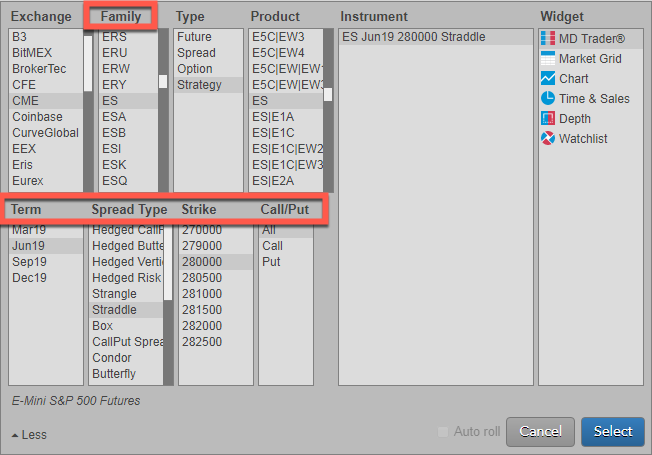This screenshot has width=652, height=455.
Task: Select Box spread type
Action: (x=126, y=326)
